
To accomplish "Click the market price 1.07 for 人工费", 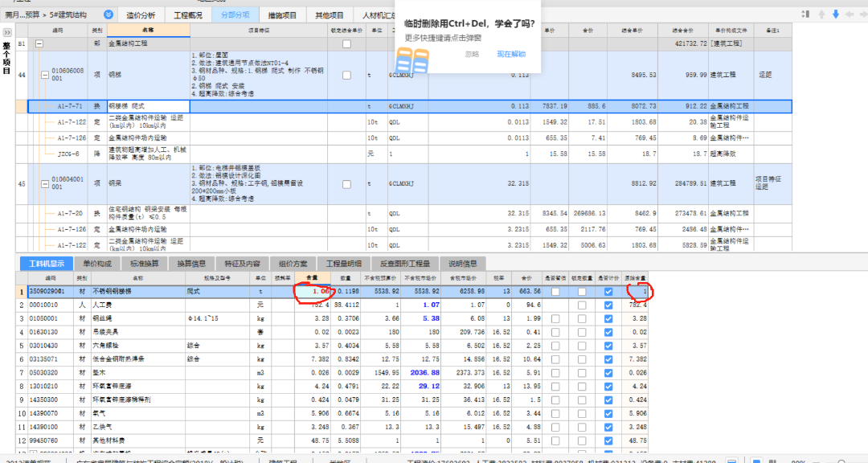I will click(x=420, y=305).
